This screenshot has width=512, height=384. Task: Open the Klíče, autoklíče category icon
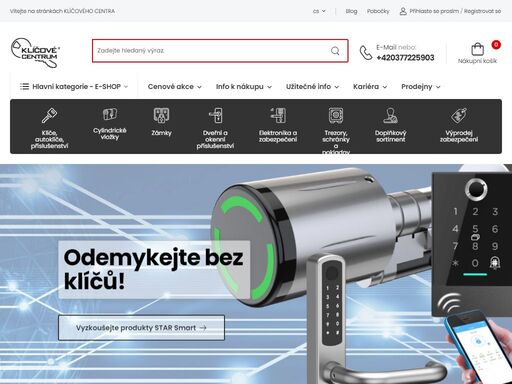[49, 115]
